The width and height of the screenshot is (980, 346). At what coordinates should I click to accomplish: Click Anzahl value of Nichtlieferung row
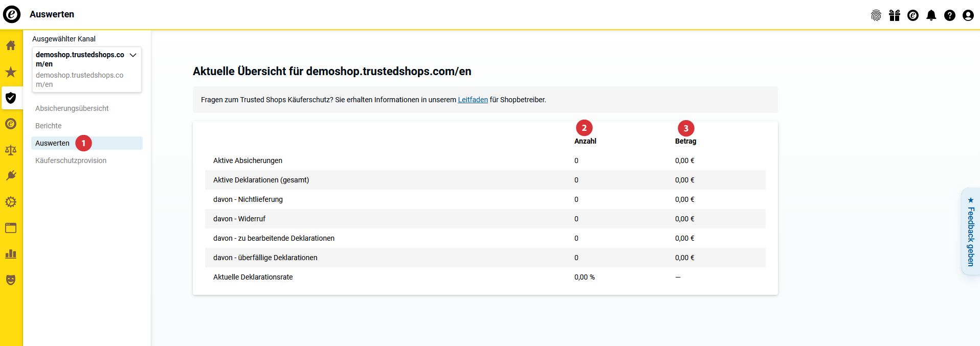coord(576,199)
